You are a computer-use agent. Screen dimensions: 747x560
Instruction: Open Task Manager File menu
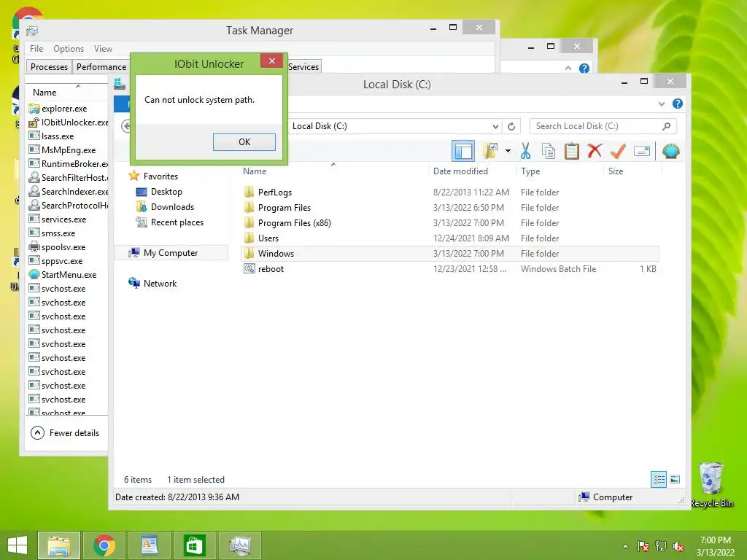[x=36, y=49]
